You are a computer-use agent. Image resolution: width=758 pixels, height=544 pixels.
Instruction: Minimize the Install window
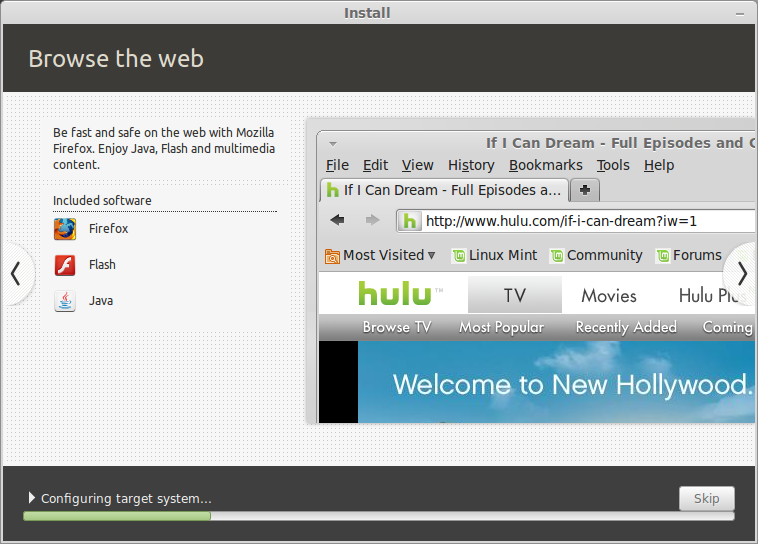pos(740,14)
